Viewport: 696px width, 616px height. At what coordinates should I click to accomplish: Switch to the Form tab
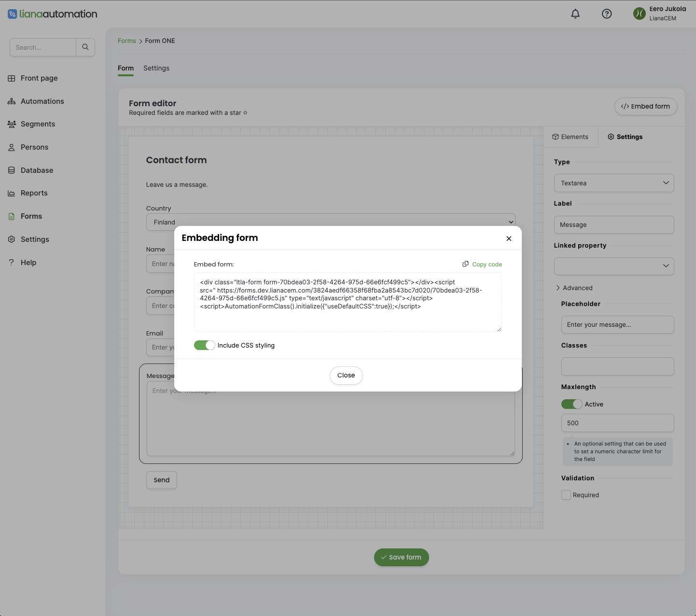125,68
